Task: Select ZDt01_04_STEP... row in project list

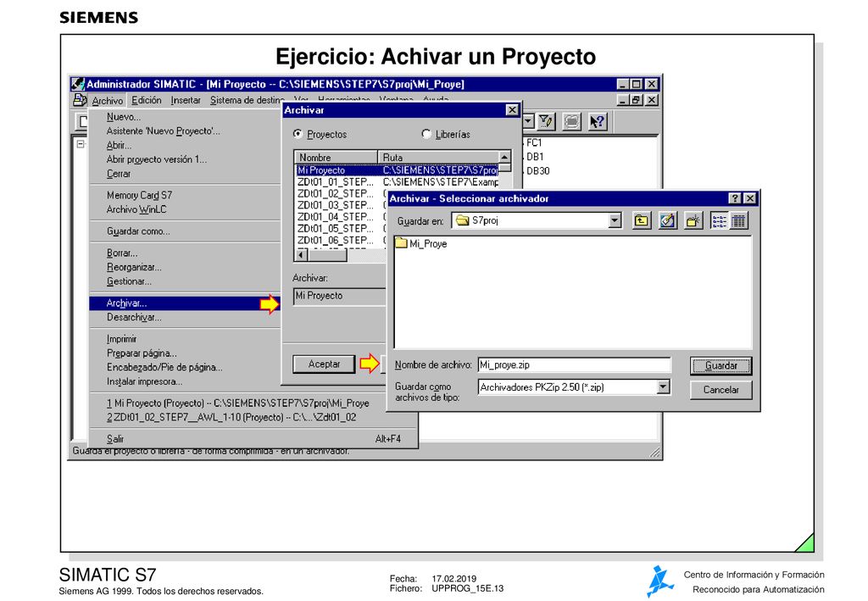Action: pyautogui.click(x=341, y=217)
